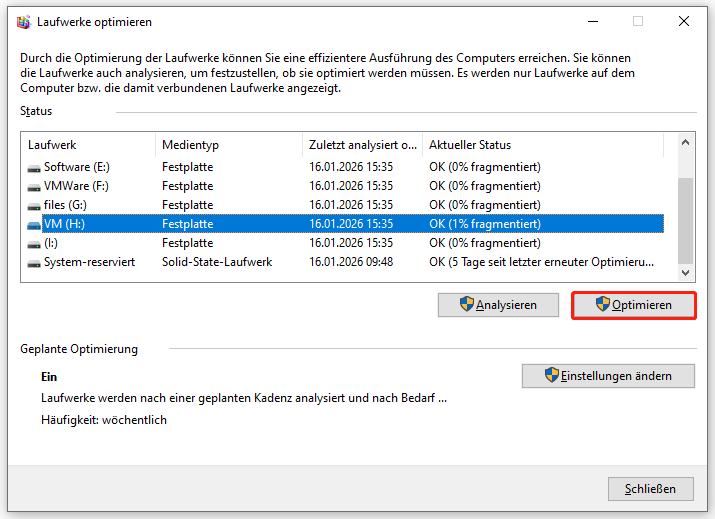Select the VMWare (F:) drive row
Screen dimensions: 715x519
(344, 186)
